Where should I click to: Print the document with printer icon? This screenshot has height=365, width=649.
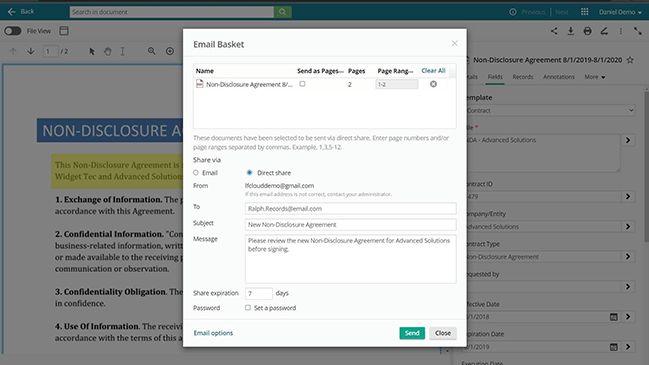(587, 31)
